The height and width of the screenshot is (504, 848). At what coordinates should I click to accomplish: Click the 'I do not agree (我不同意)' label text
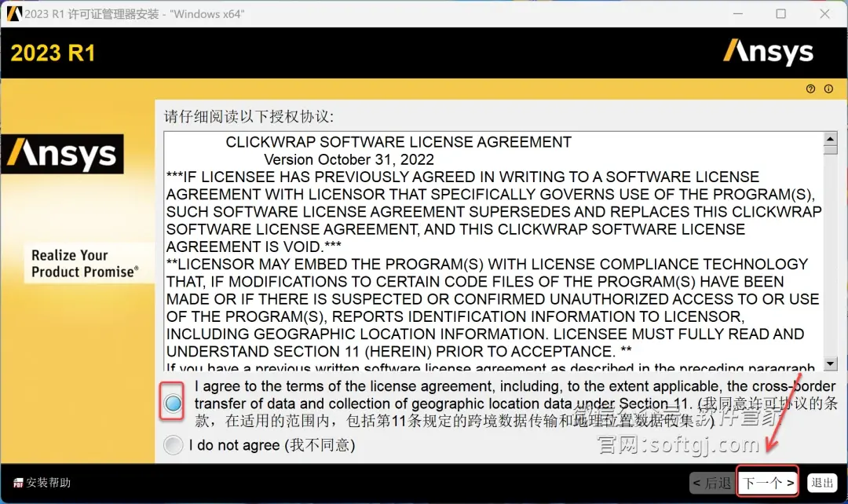(272, 445)
